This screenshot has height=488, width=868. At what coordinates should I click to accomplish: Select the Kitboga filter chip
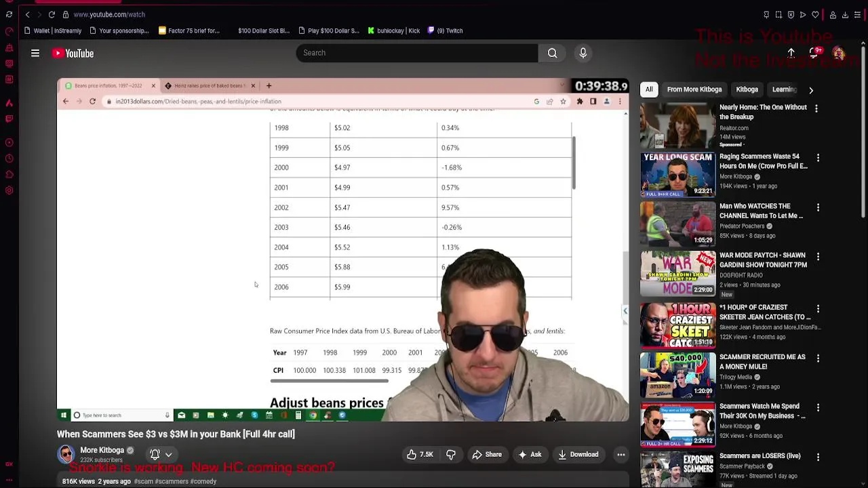coord(747,89)
